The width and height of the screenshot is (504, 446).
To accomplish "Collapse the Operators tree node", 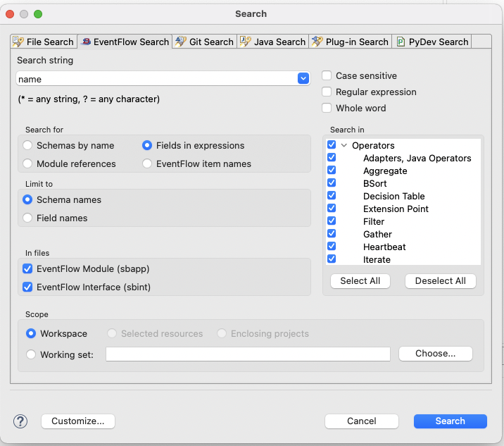I will coord(344,146).
